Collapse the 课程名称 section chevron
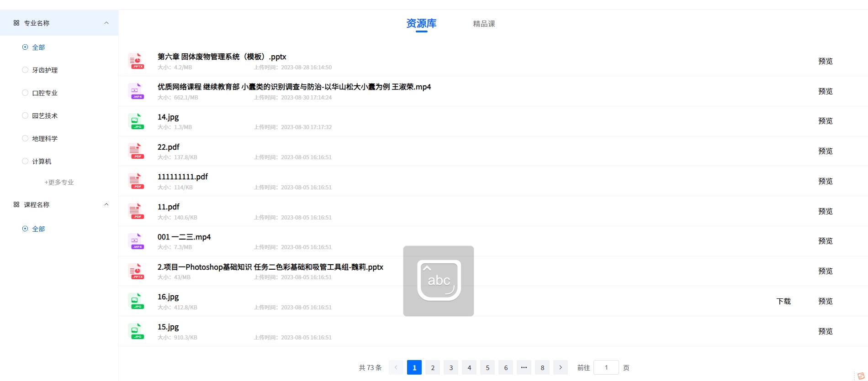Viewport: 868px width, 381px height. [x=106, y=204]
